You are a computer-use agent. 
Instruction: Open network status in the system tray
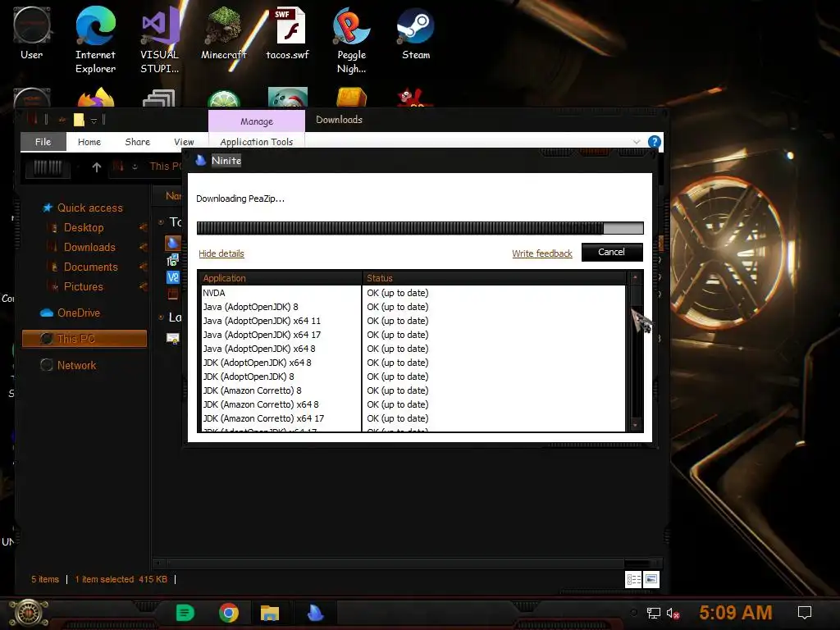pyautogui.click(x=654, y=613)
